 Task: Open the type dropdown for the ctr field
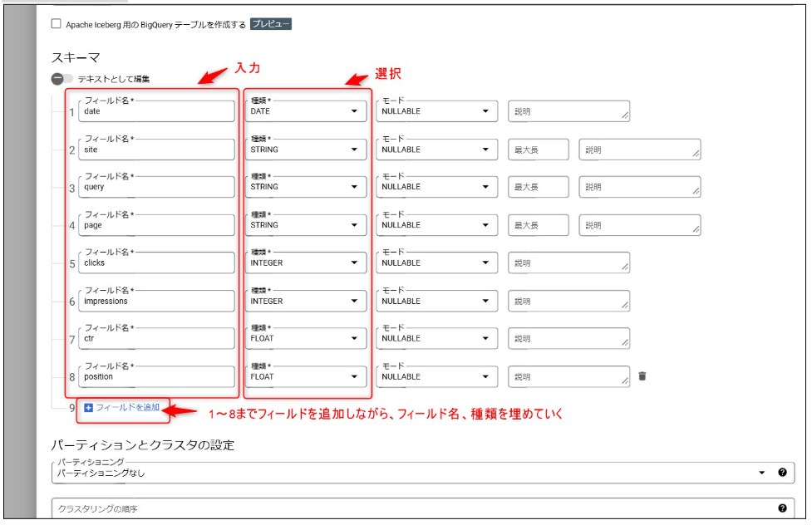pos(306,339)
